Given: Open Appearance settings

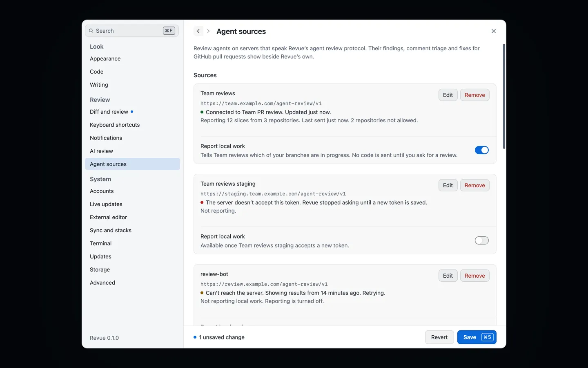Looking at the screenshot, I should coord(132,58).
